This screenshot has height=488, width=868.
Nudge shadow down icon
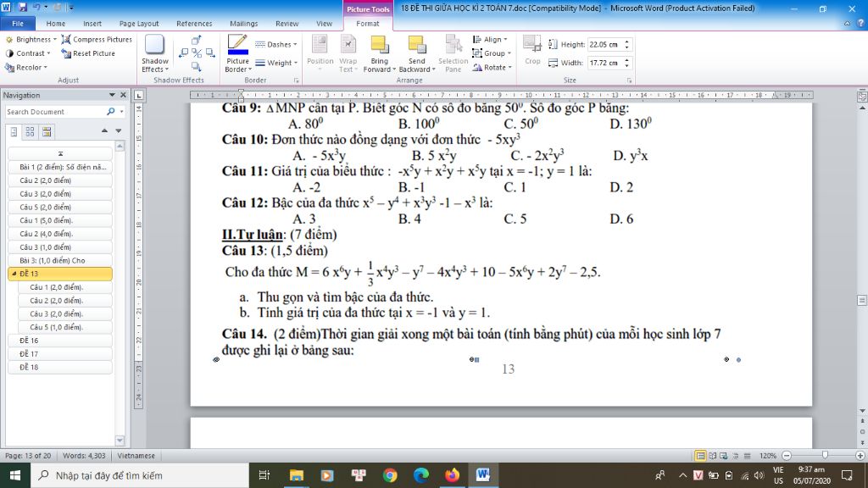(x=197, y=66)
